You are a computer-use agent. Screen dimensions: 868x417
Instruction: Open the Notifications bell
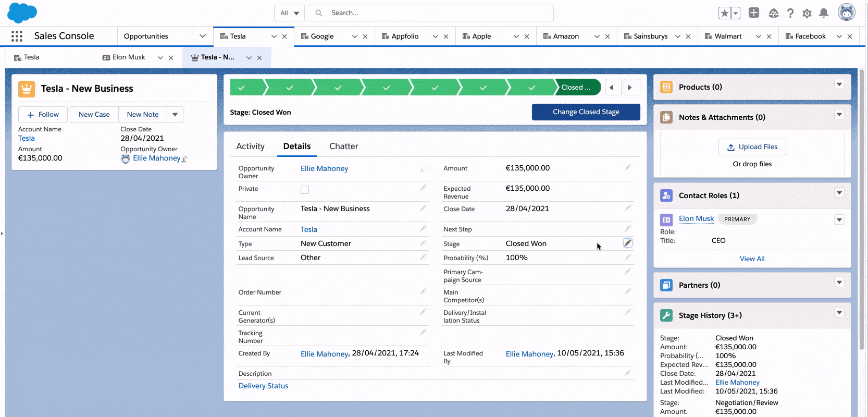(x=824, y=13)
